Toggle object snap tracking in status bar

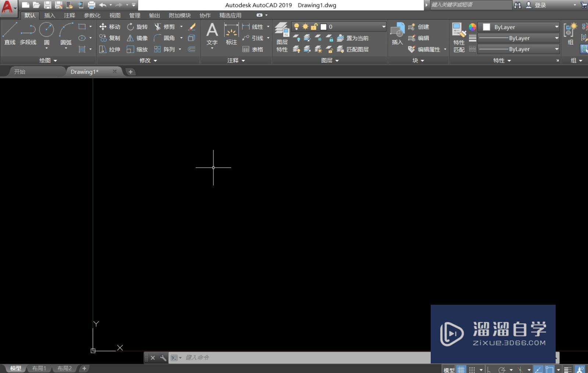point(538,370)
